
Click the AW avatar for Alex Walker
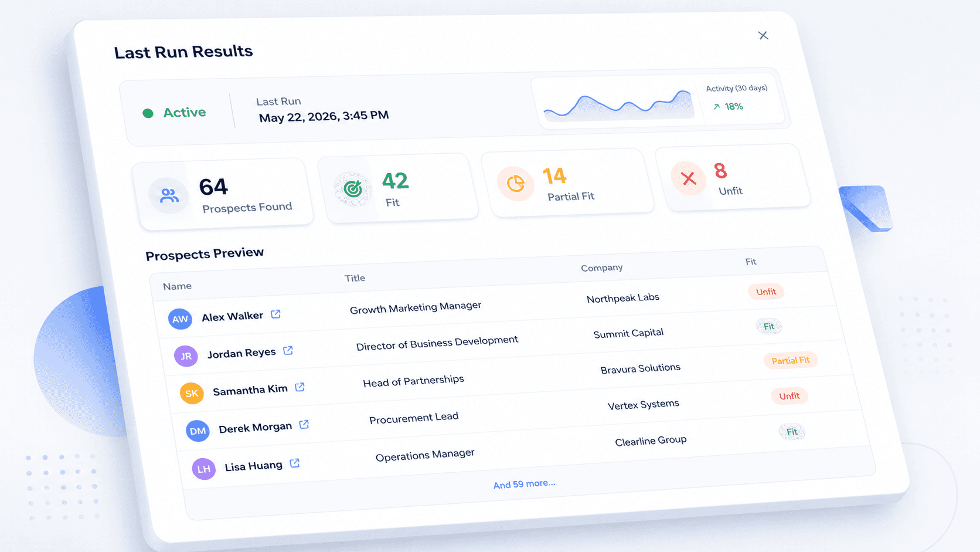(180, 319)
